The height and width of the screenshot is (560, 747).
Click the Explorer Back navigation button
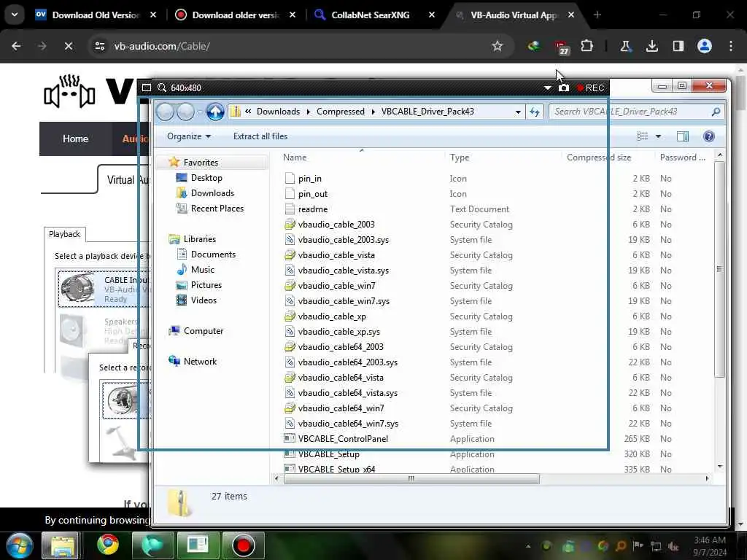coord(165,112)
